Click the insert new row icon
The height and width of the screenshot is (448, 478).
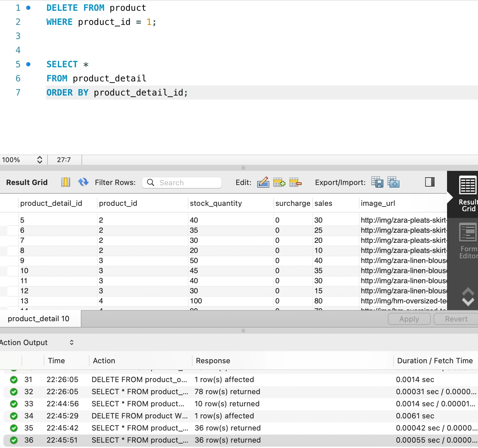pyautogui.click(x=279, y=182)
